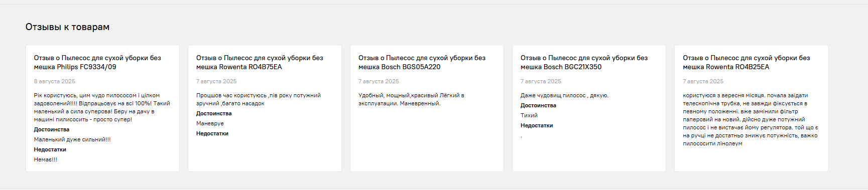This screenshot has height=190, width=868.
Task: Open the Bosch BGC21X350 review title
Action: tap(584, 62)
